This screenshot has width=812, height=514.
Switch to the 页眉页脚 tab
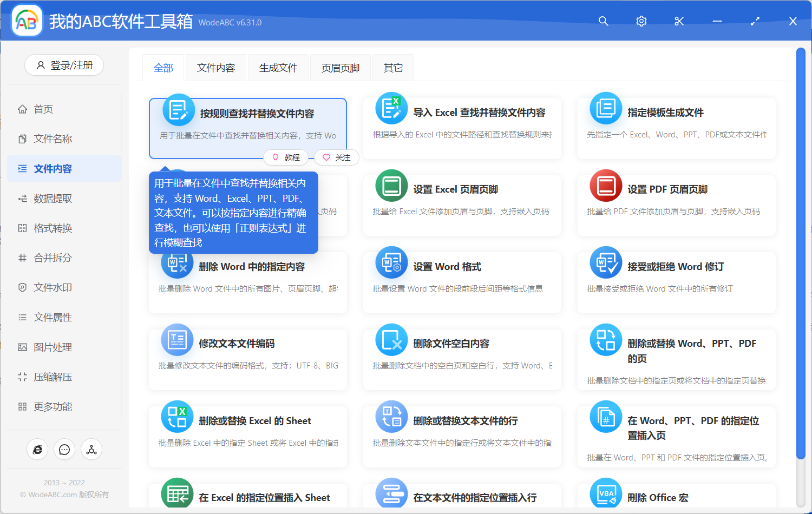340,67
